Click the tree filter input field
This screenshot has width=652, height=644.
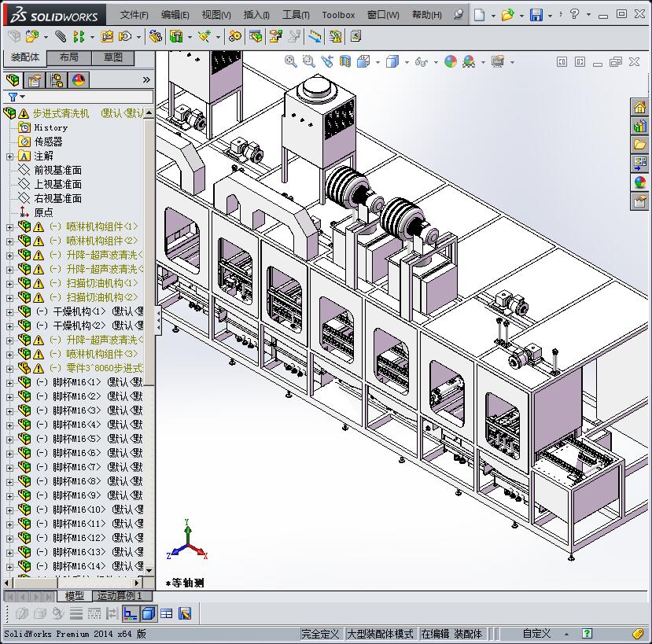(x=90, y=97)
